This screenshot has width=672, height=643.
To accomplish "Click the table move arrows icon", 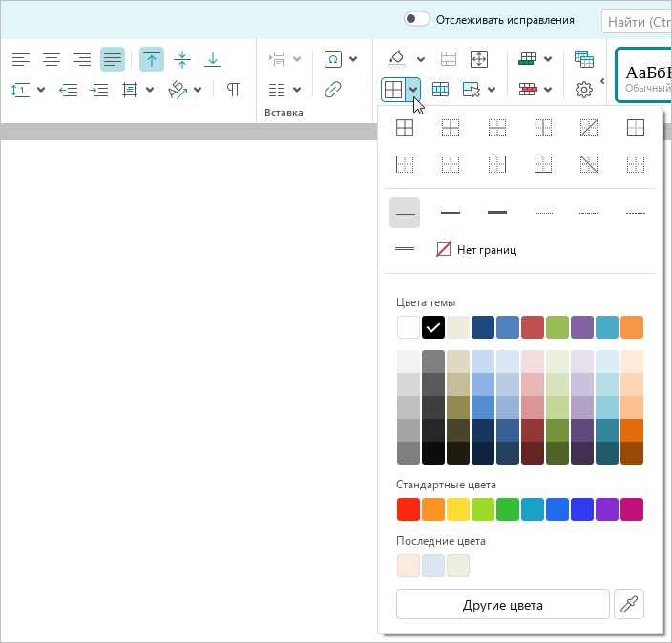I will pos(479,59).
